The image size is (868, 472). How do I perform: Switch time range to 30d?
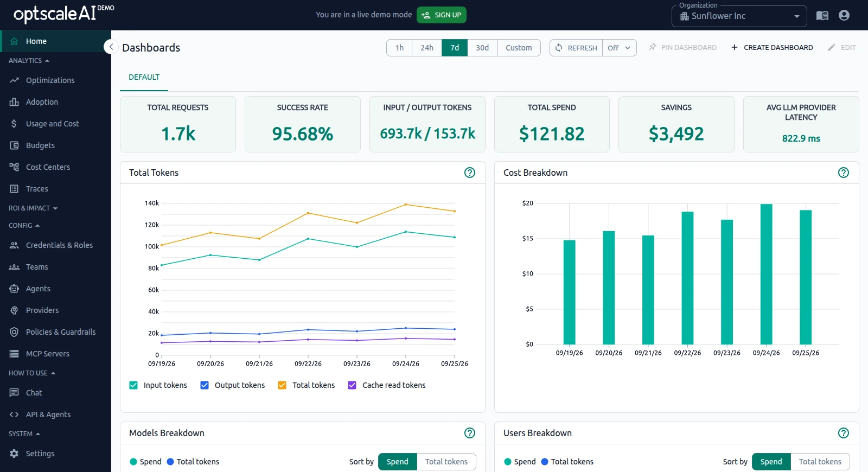(x=482, y=48)
